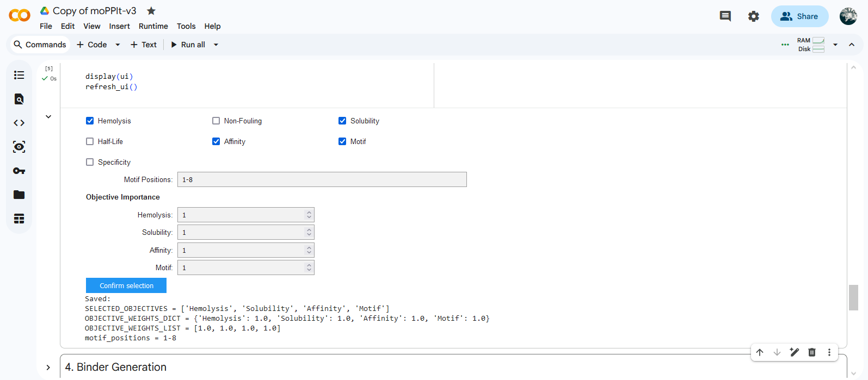868x380 pixels.
Task: Open the Runtime menu
Action: pyautogui.click(x=153, y=26)
